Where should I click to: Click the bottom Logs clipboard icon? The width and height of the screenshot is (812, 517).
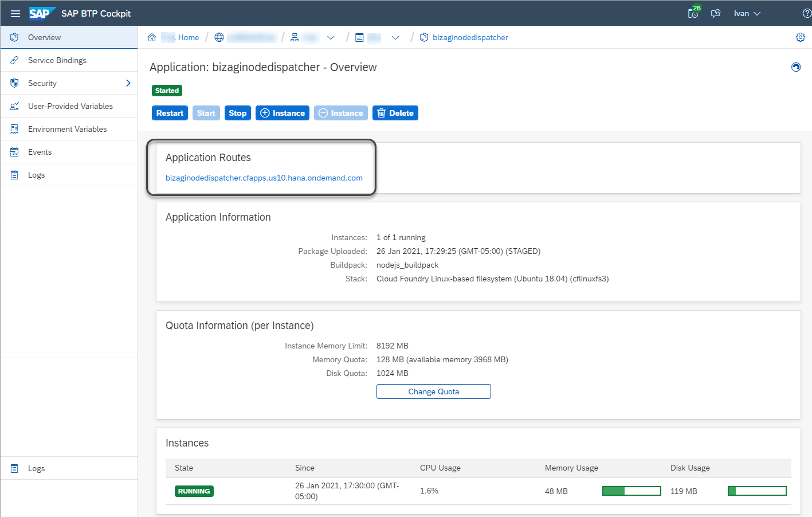pos(14,468)
